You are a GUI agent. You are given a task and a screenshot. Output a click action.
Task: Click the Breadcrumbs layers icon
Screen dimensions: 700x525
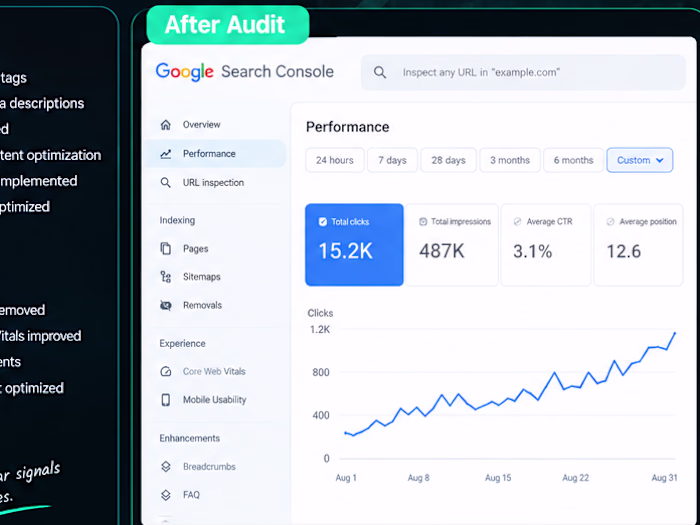tap(166, 467)
